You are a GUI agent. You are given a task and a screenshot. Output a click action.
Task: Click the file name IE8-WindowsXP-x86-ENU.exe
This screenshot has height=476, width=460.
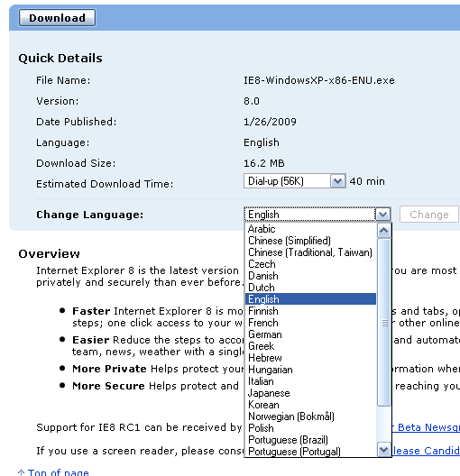319,80
